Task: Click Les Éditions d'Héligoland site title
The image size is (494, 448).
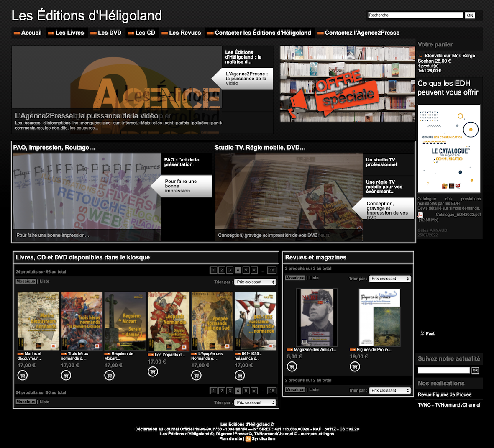Action: click(87, 16)
